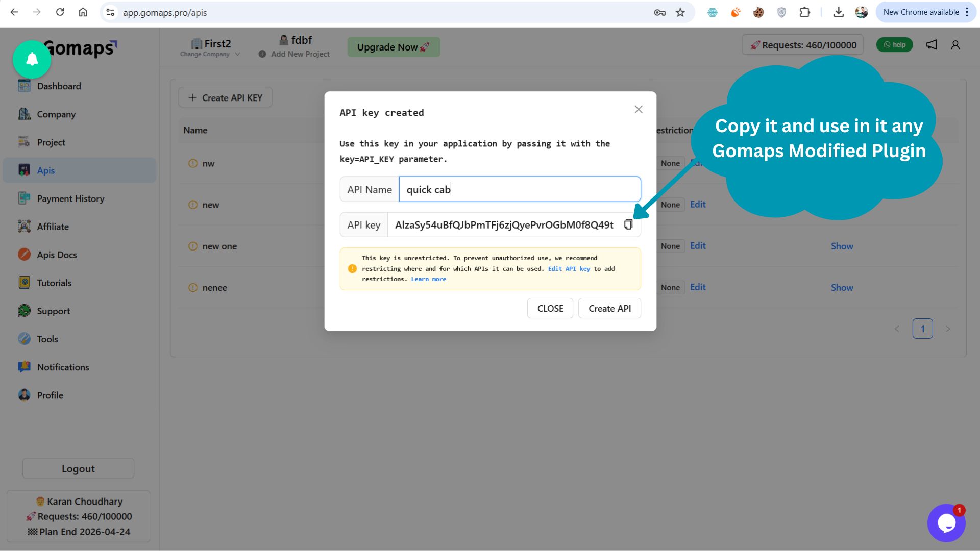
Task: Click the cookie extension icon
Action: pos(758,12)
